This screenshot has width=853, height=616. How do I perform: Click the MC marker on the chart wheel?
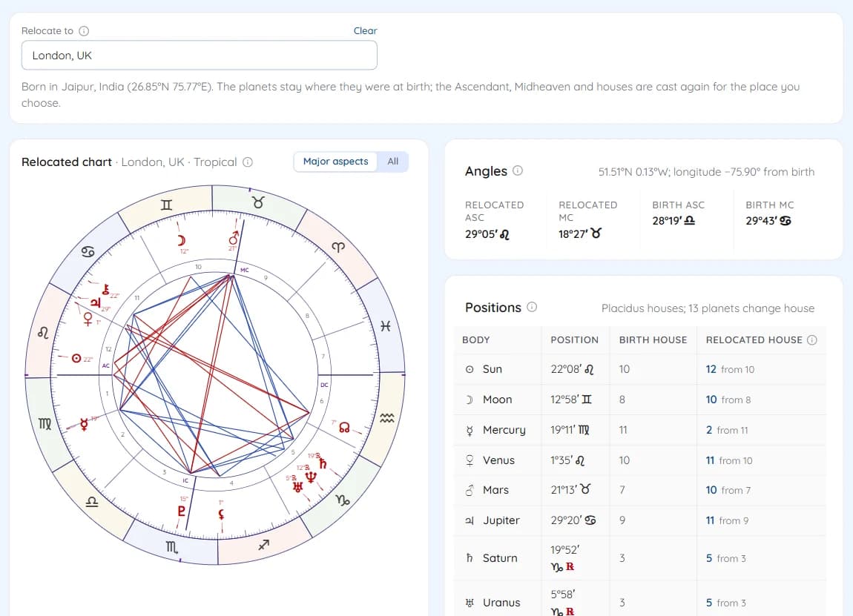[245, 270]
